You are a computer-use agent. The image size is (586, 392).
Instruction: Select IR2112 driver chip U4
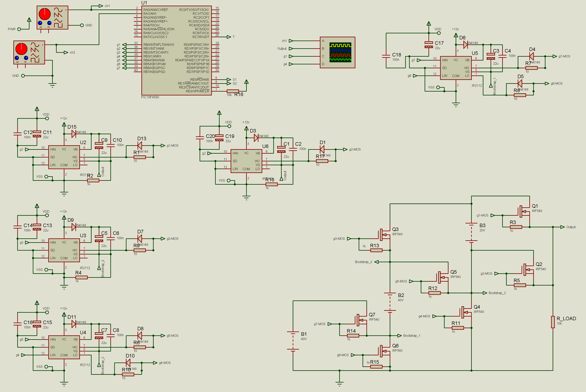(64, 347)
